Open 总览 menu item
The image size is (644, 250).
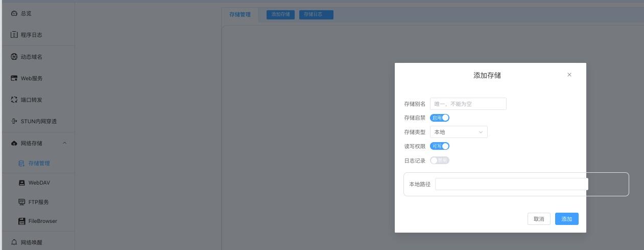click(x=37, y=13)
